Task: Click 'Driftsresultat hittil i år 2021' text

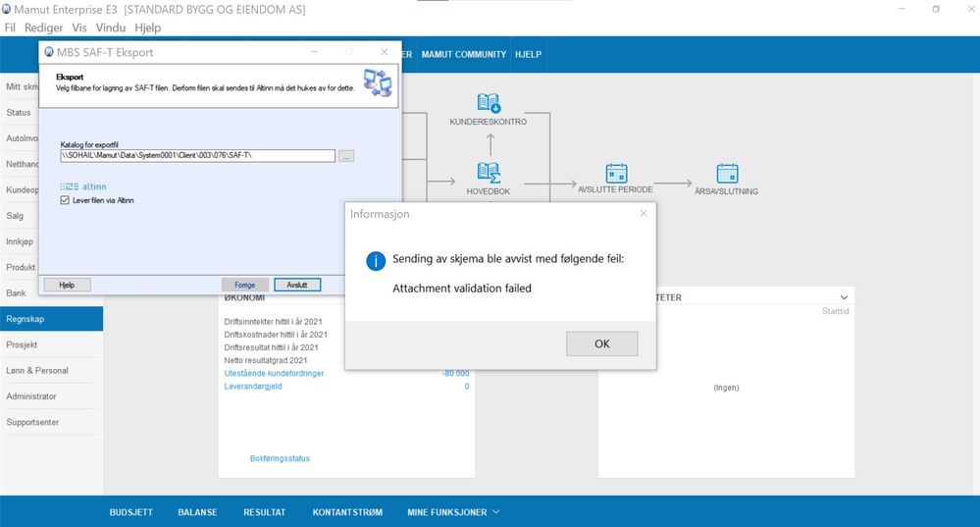Action: tap(272, 347)
